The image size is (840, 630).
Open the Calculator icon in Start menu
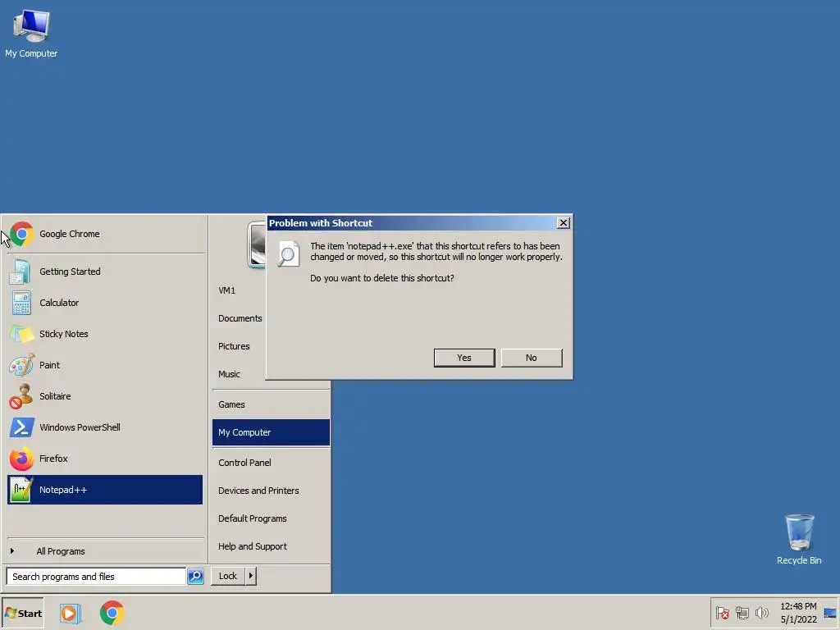pos(21,303)
